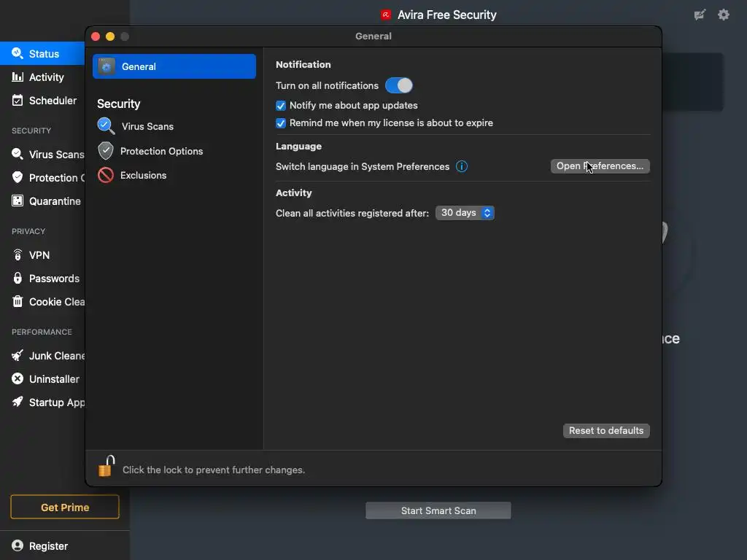Screen dimensions: 747x560
Task: Click the General preferences gear icon
Action: point(107,66)
